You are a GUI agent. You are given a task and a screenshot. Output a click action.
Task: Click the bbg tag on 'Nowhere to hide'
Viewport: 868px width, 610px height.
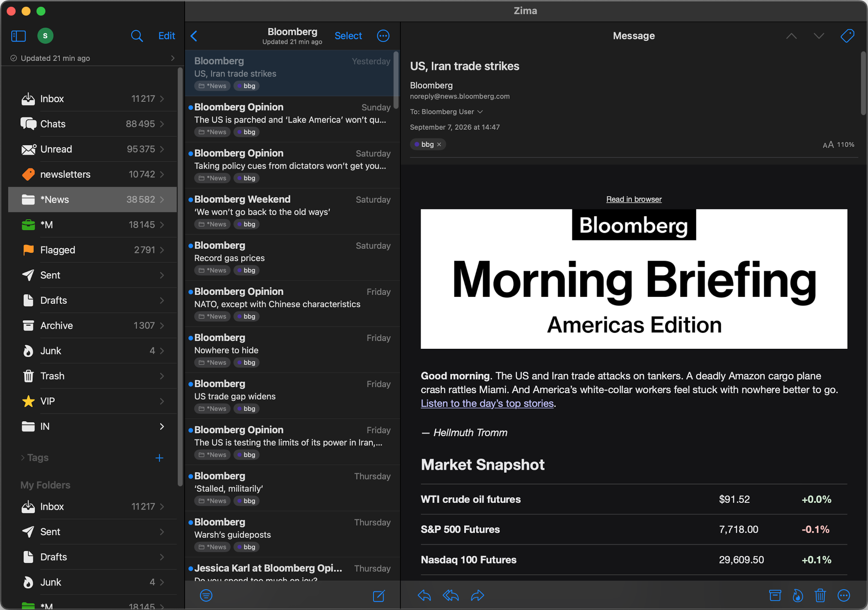pos(246,363)
